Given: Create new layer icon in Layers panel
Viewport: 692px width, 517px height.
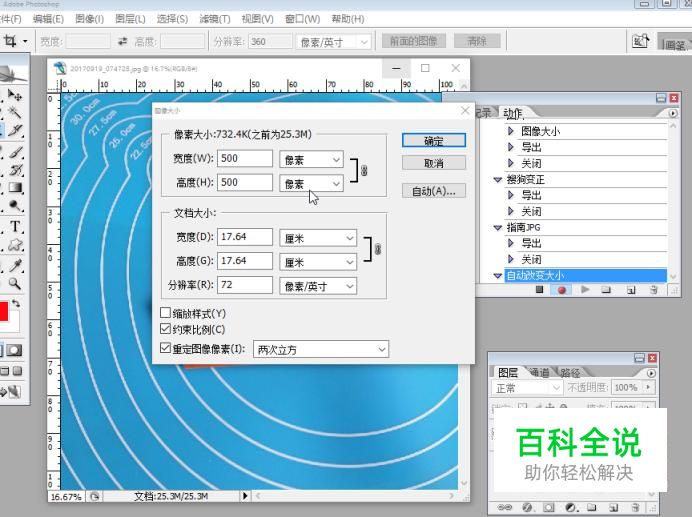Looking at the screenshot, I should click(613, 507).
